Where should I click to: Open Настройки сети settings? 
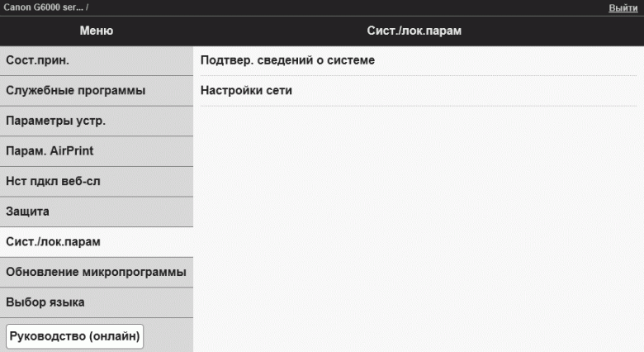coord(247,90)
